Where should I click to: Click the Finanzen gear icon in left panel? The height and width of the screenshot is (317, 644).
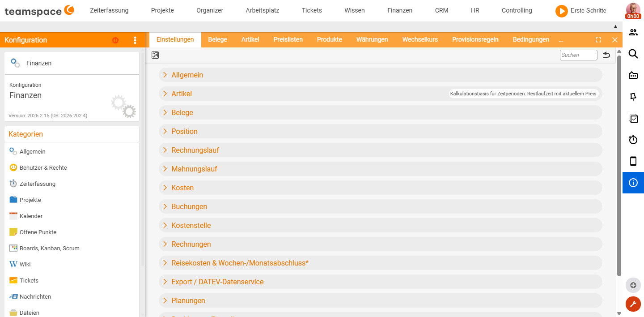click(x=15, y=63)
